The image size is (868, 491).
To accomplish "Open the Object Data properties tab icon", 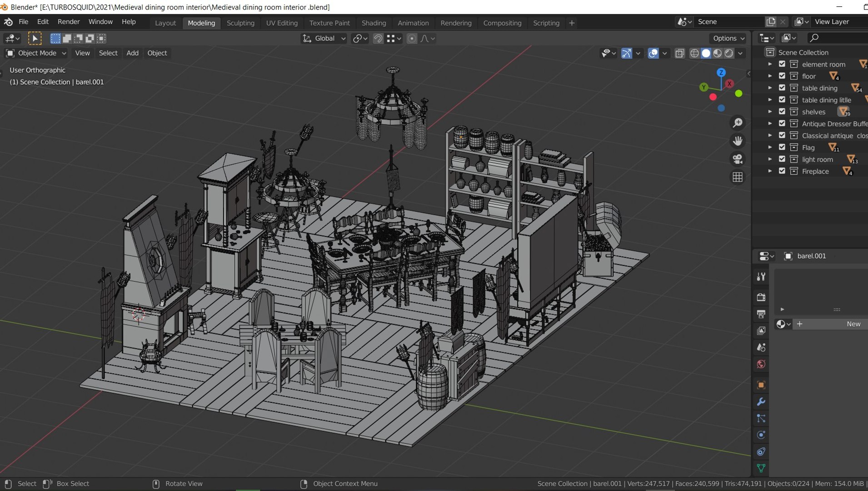I will 761,468.
